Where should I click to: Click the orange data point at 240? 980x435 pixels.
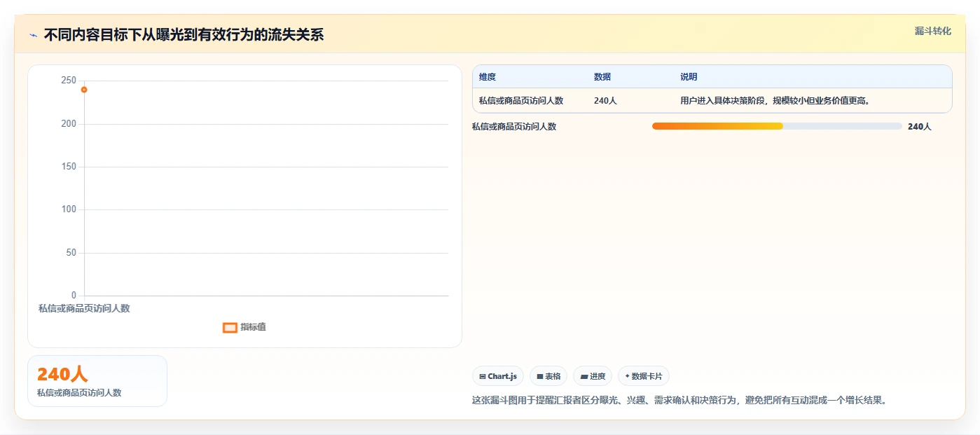(84, 90)
